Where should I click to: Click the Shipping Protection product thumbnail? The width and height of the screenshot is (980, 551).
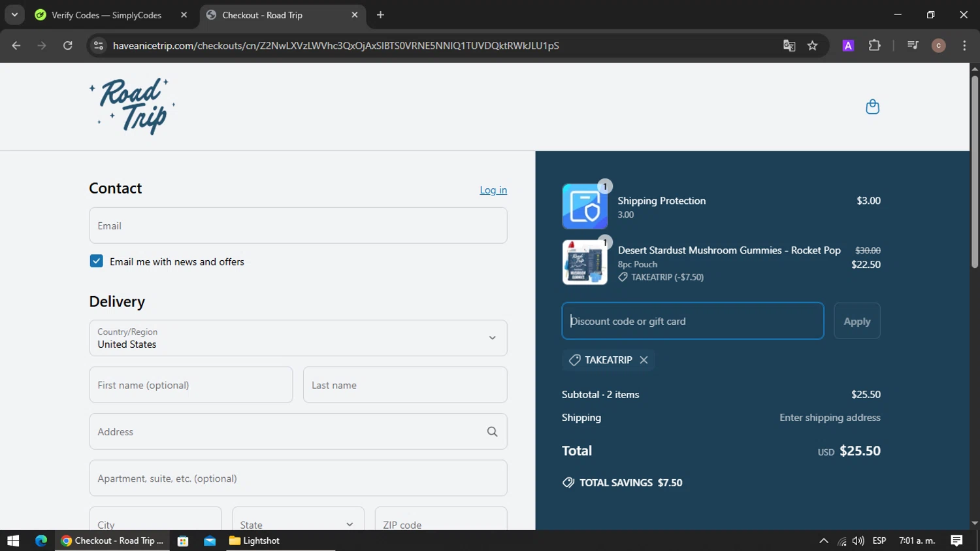point(585,206)
